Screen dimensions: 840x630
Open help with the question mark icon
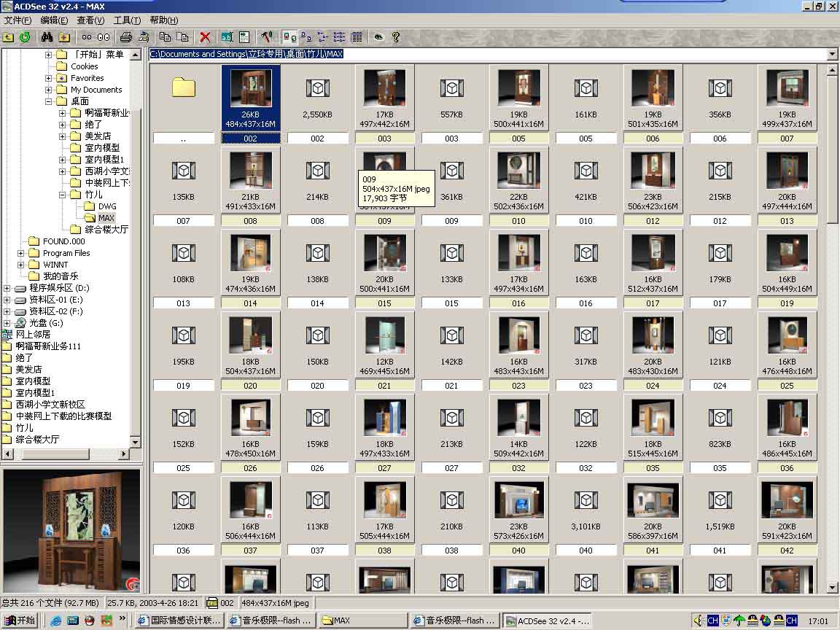pos(395,37)
